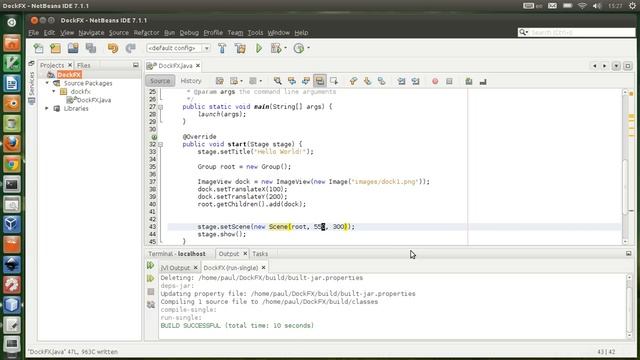Image resolution: width=640 pixels, height=360 pixels.
Task: Click the Comment icon in editor toolbar
Action: coord(469,81)
